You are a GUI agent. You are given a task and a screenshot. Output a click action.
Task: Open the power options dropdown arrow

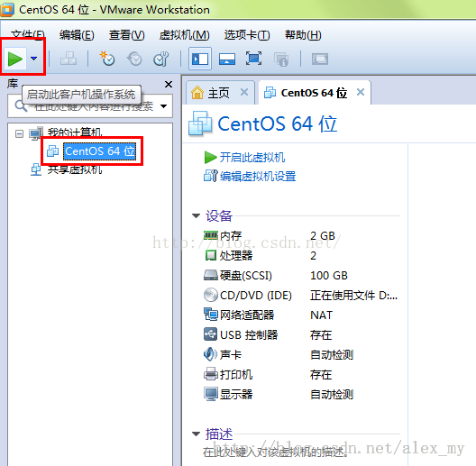pos(34,59)
